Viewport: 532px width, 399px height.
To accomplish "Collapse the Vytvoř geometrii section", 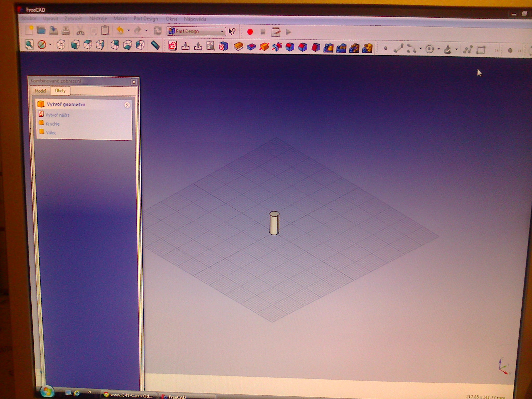I will pos(127,105).
